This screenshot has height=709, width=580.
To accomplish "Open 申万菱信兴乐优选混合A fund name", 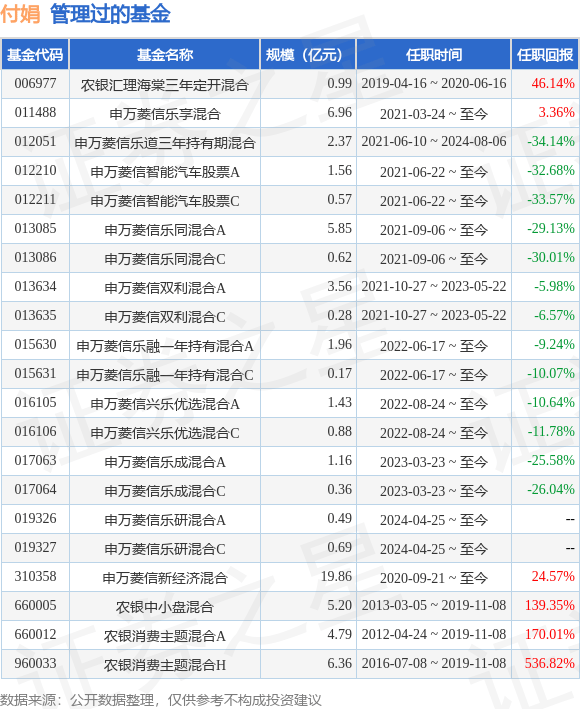I will point(165,403).
